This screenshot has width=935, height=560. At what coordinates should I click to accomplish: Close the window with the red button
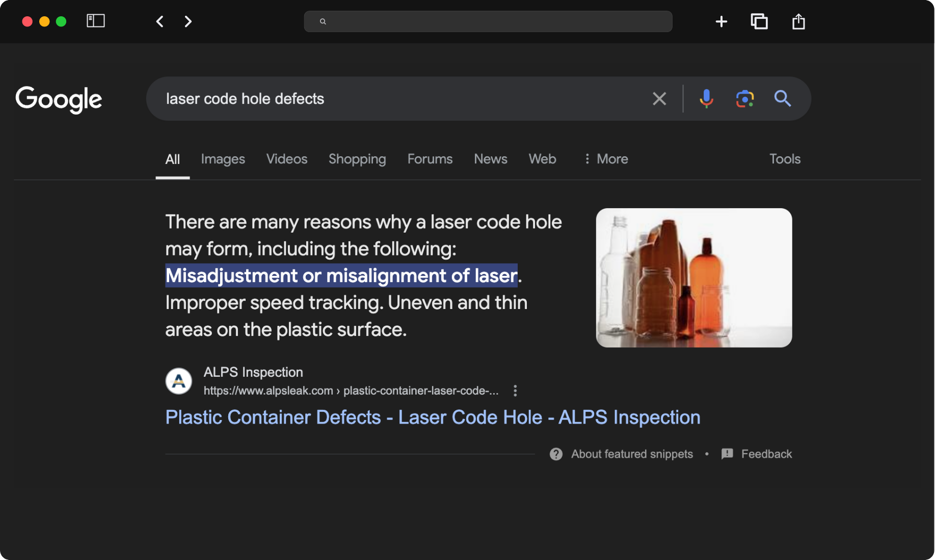(x=28, y=21)
